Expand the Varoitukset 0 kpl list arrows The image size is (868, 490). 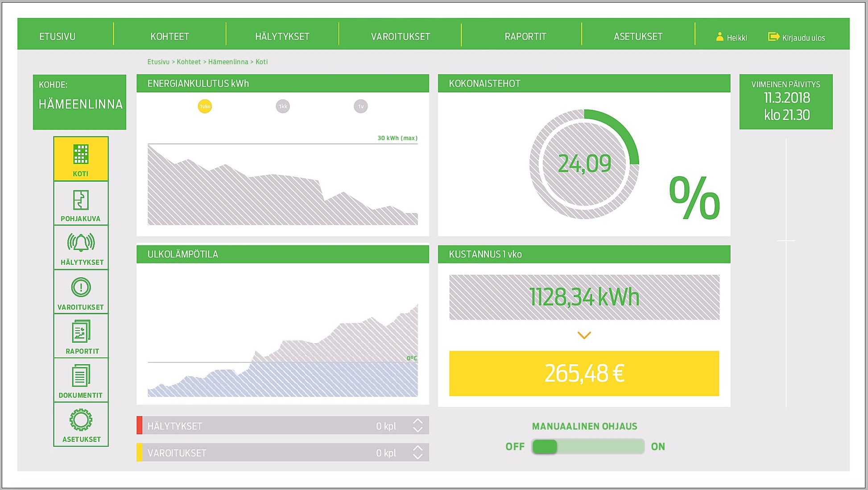point(417,452)
